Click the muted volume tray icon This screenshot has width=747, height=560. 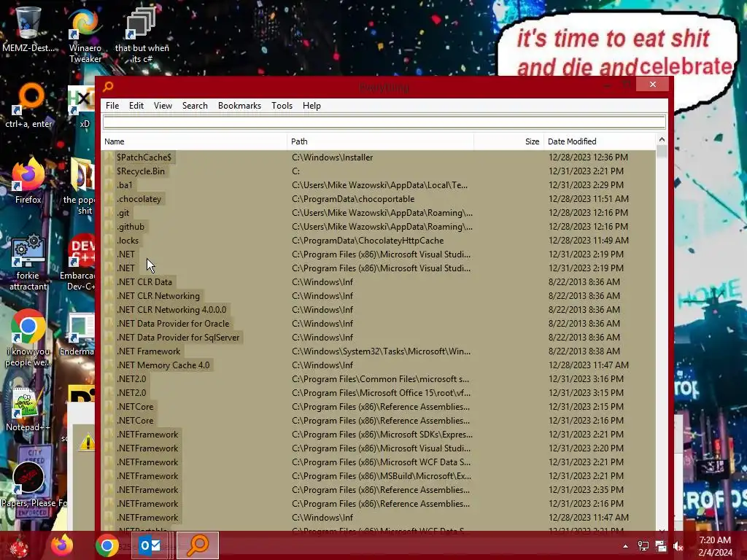click(678, 546)
